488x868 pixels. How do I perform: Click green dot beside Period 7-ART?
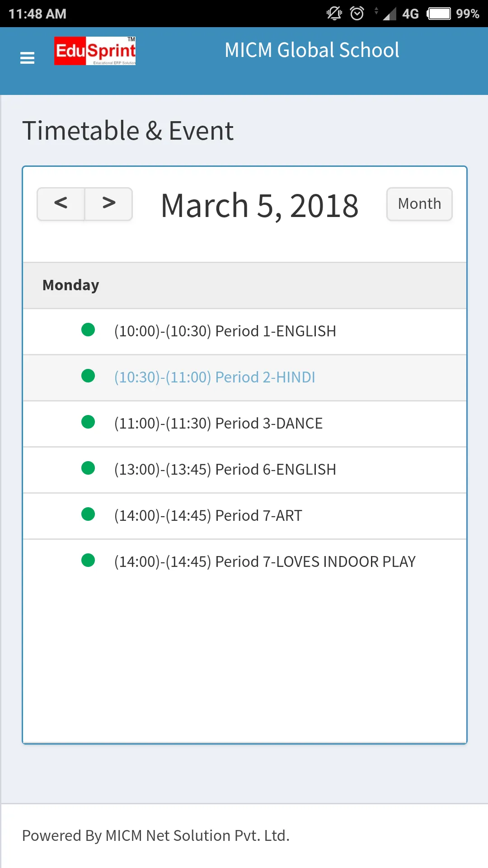click(x=88, y=514)
